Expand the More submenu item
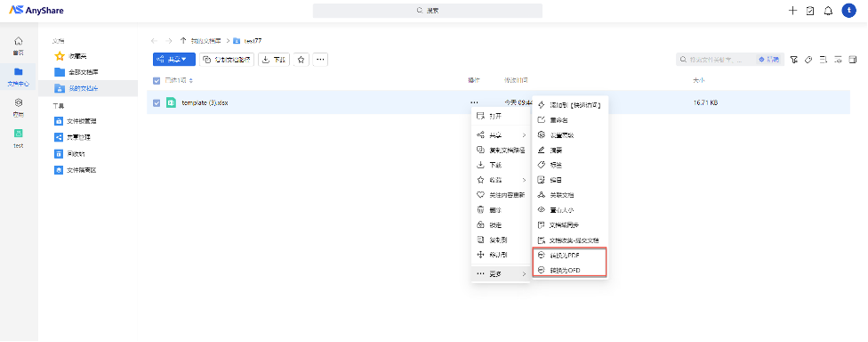 pos(501,274)
